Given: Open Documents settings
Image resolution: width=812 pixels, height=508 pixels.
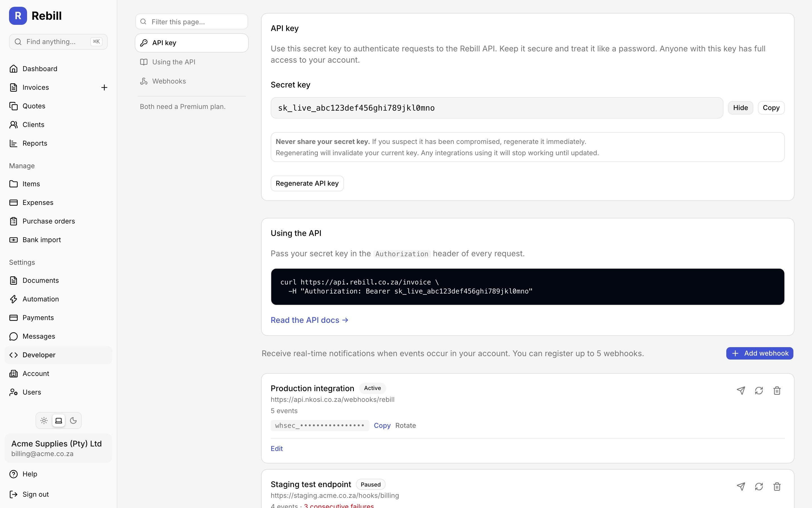Looking at the screenshot, I should [x=58, y=281].
